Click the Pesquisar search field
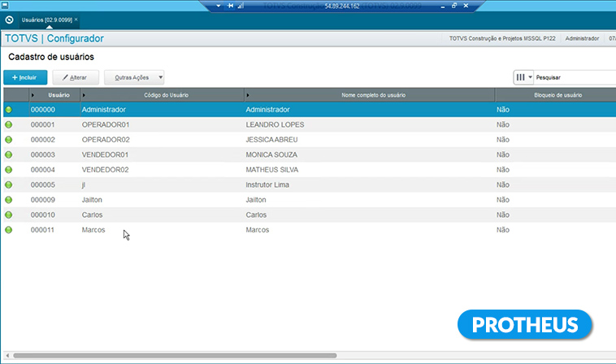 tap(573, 77)
